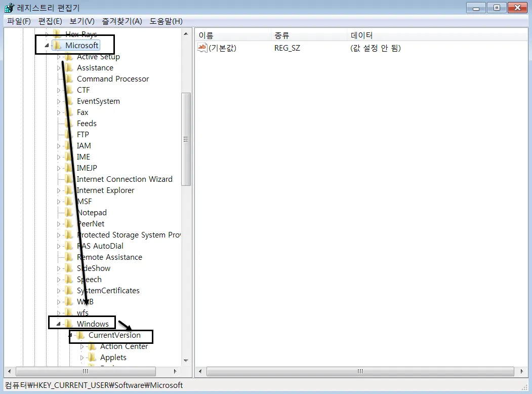Image resolution: width=532 pixels, height=394 pixels.
Task: Expand the Applets tree node
Action: (82, 358)
